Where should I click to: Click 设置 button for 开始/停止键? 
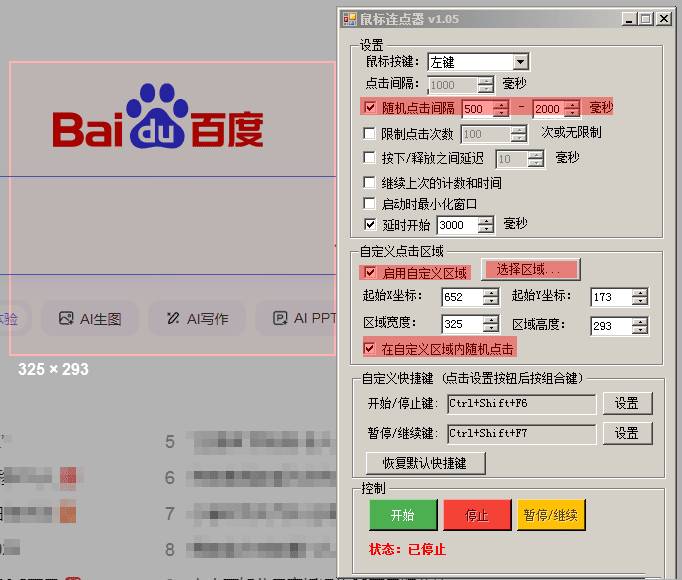point(627,403)
